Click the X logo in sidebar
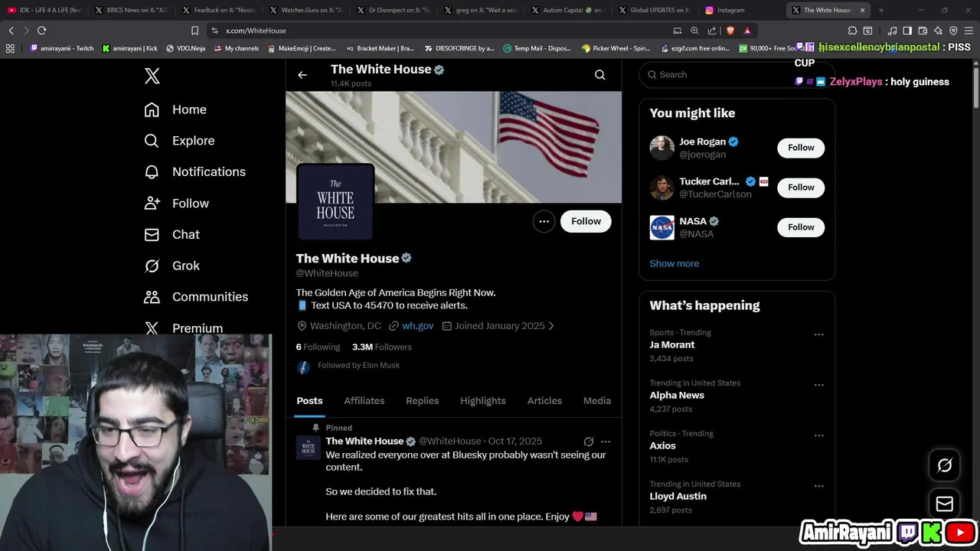The image size is (980, 551). click(152, 76)
